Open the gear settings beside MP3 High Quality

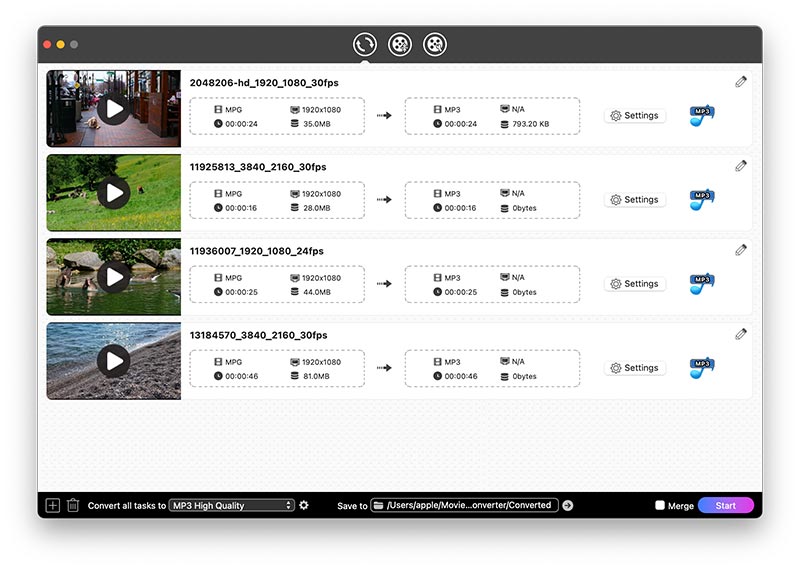[304, 505]
